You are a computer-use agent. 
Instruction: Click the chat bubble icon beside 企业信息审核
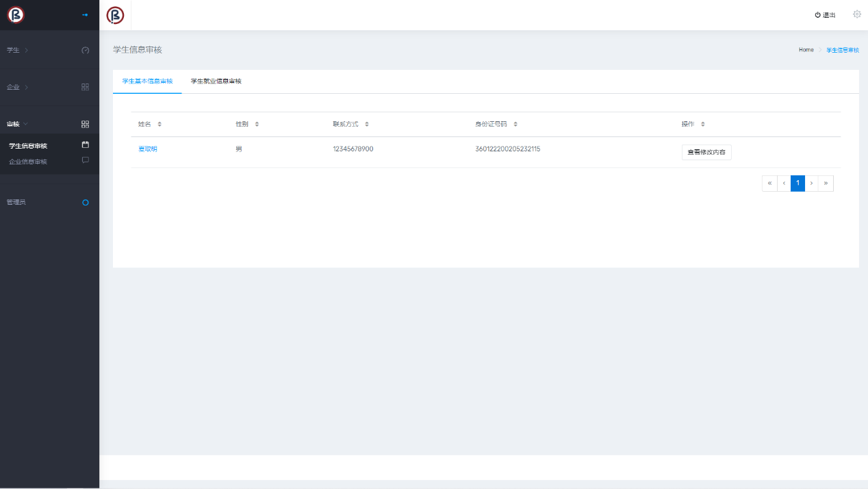click(x=86, y=160)
